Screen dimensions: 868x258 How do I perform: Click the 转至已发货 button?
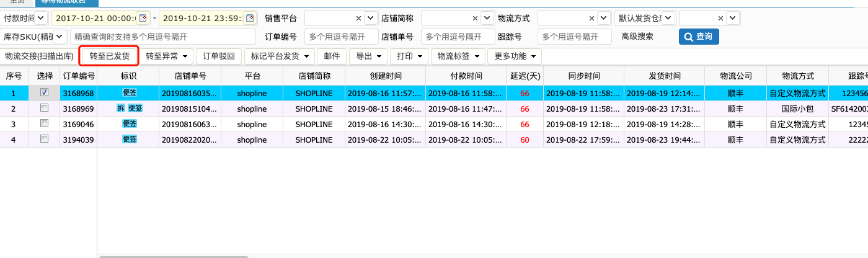pyautogui.click(x=110, y=56)
